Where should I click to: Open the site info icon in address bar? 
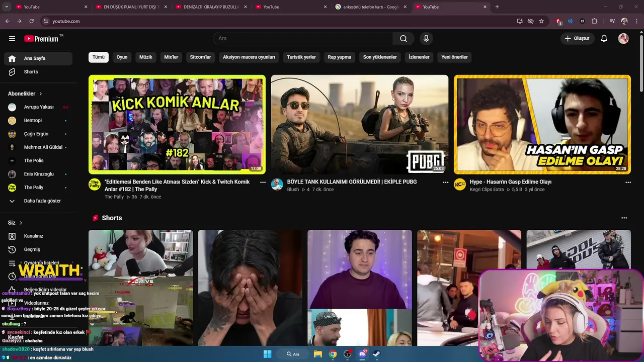click(46, 21)
